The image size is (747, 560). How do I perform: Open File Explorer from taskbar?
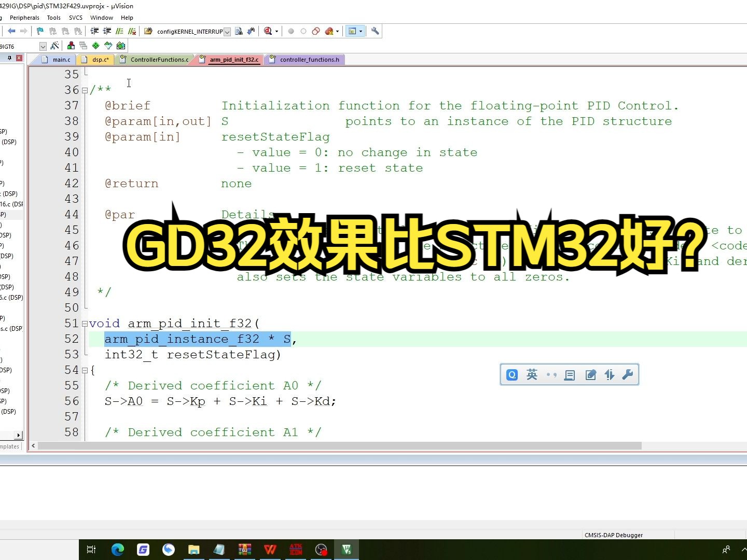(194, 550)
